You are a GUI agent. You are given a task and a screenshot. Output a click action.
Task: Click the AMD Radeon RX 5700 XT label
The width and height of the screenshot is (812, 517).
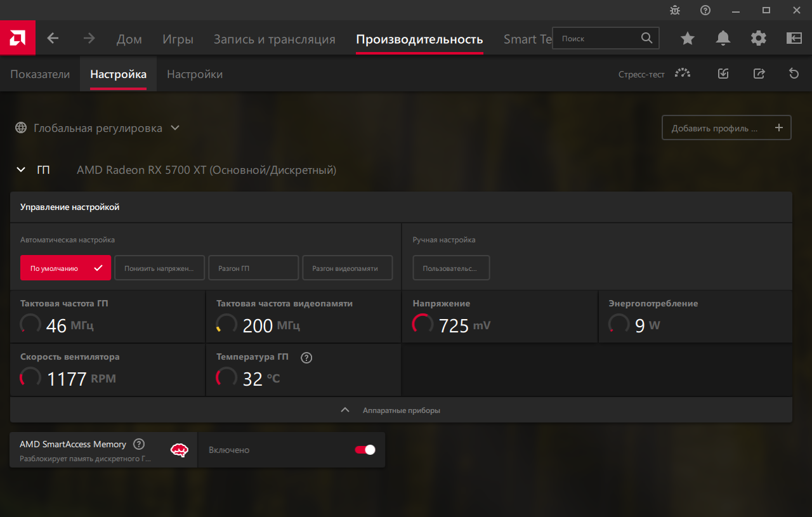point(206,170)
